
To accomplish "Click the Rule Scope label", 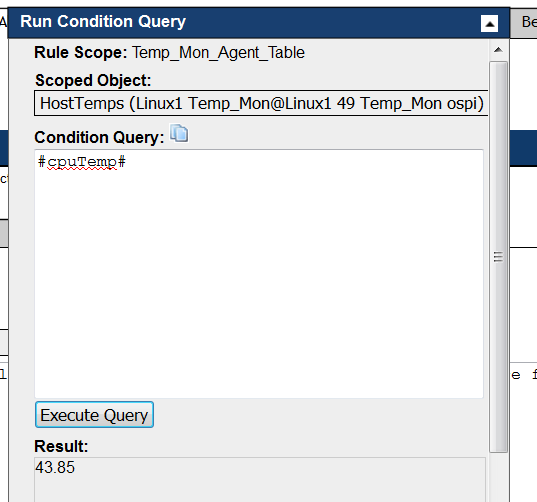I will pos(80,53).
